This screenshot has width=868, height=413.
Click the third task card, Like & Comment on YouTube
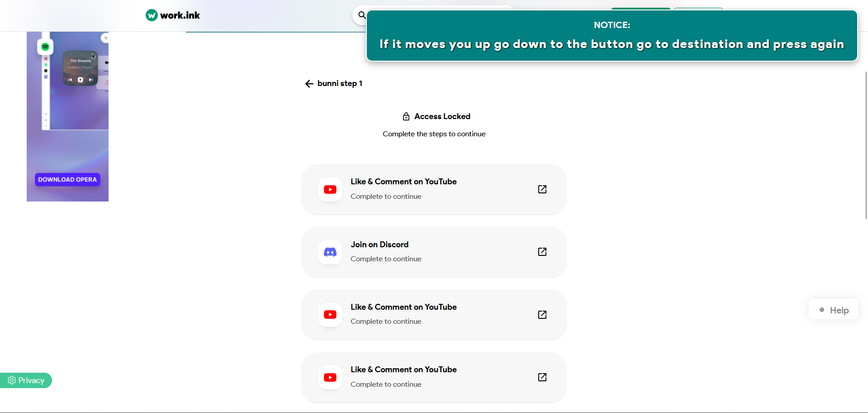pyautogui.click(x=434, y=315)
